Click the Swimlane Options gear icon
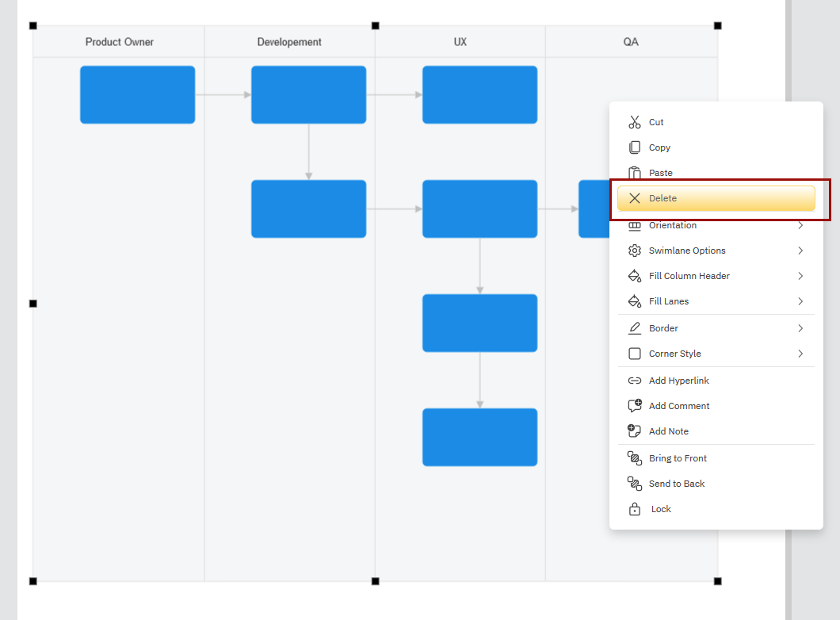The height and width of the screenshot is (620, 840). (634, 251)
